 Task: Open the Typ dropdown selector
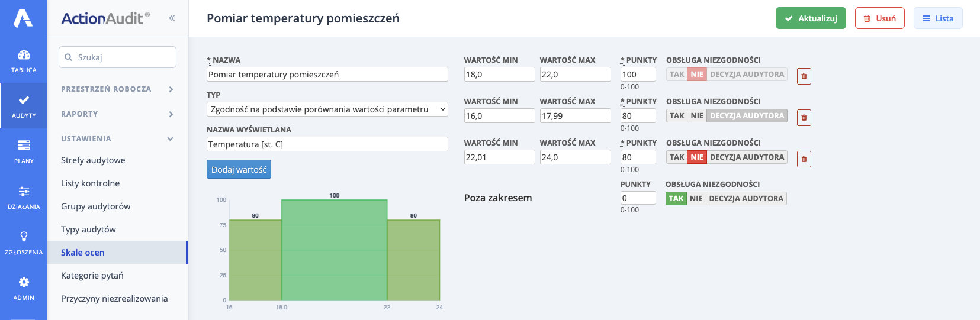pos(327,109)
